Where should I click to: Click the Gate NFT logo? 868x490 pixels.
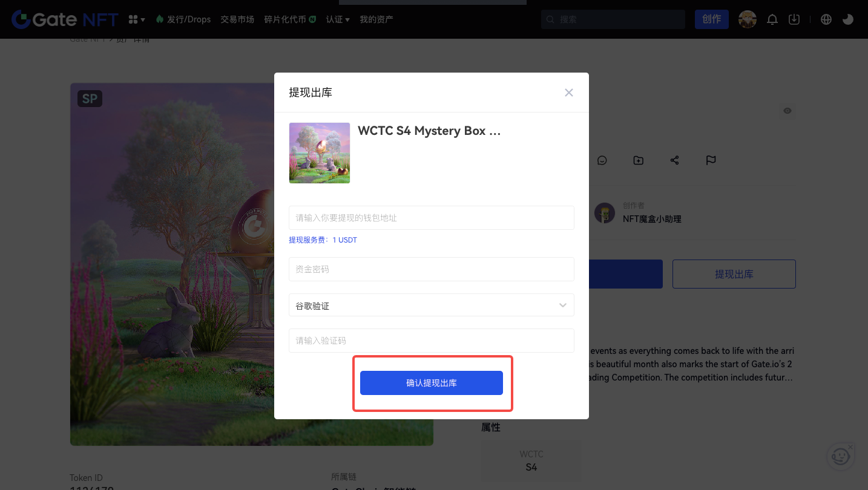pyautogui.click(x=65, y=19)
